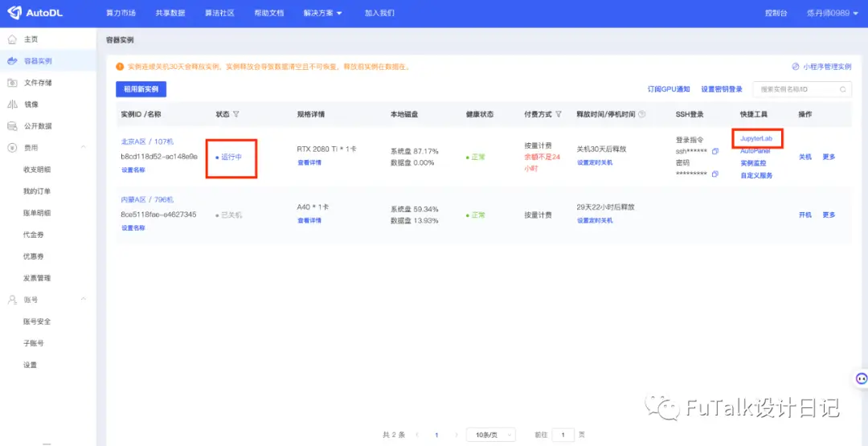The width and height of the screenshot is (868, 446).
Task: Click the AutoDL logo
Action: coord(35,13)
